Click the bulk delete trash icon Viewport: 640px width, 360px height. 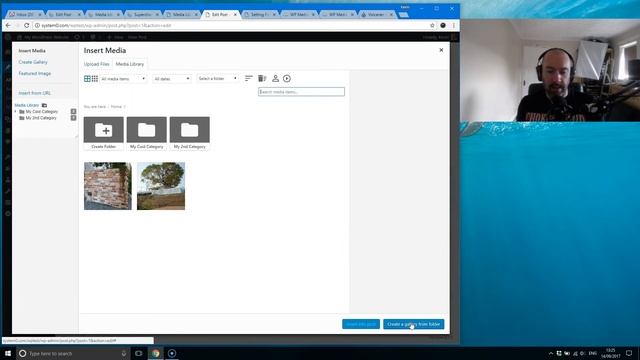coord(262,78)
